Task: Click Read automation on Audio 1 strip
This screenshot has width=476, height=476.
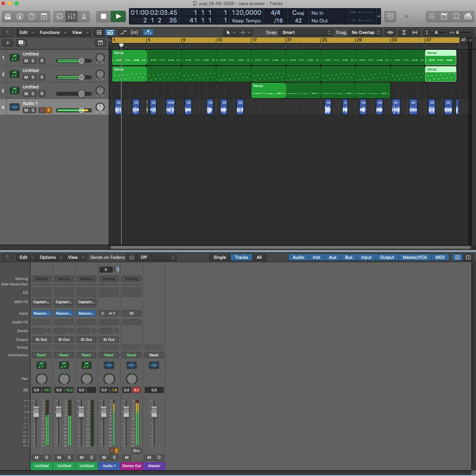Action: tap(109, 355)
